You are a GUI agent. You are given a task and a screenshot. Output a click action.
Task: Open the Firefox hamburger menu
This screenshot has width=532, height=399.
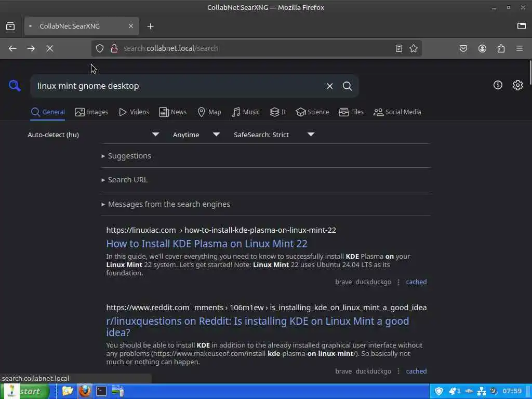[x=520, y=48]
